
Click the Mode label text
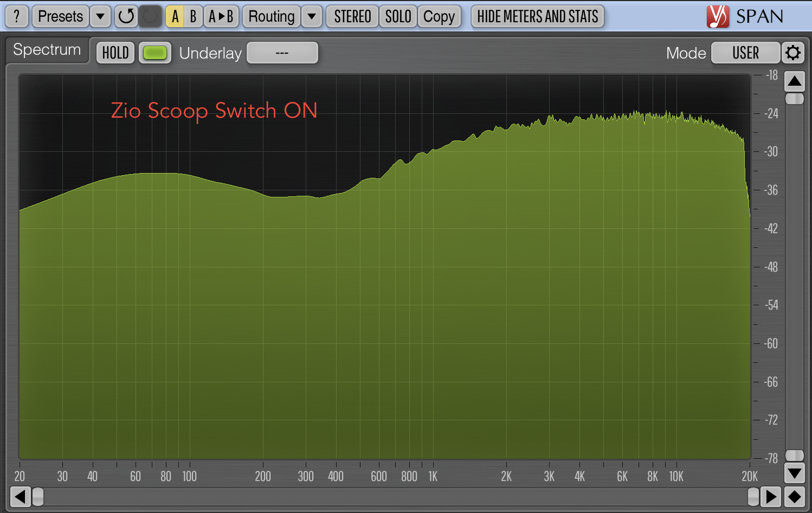coord(686,53)
